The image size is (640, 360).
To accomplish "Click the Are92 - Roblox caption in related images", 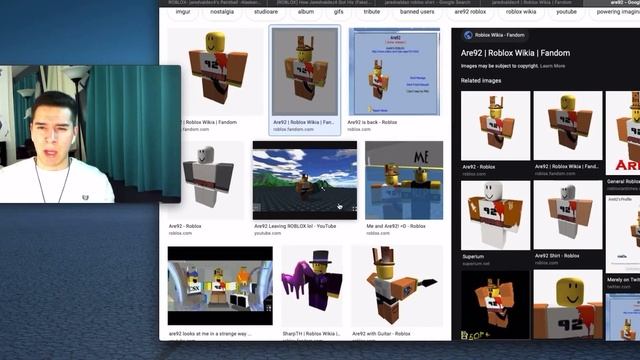I will click(479, 167).
